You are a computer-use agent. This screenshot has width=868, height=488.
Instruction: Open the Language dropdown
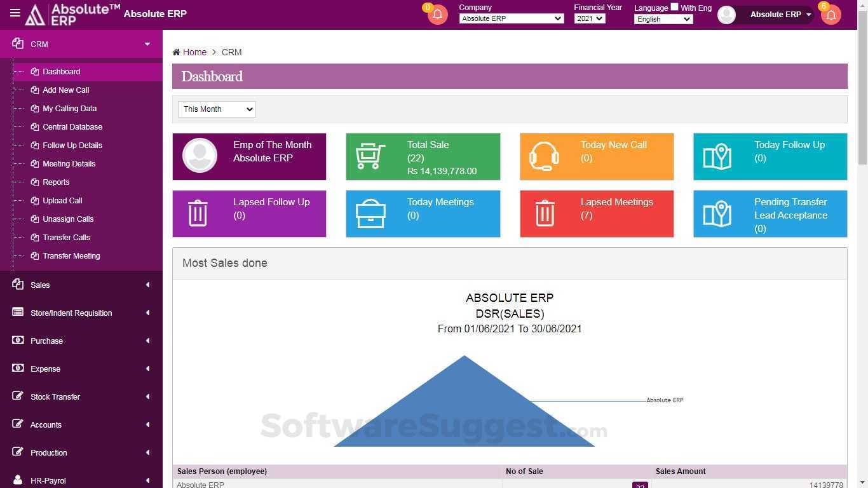coord(663,19)
